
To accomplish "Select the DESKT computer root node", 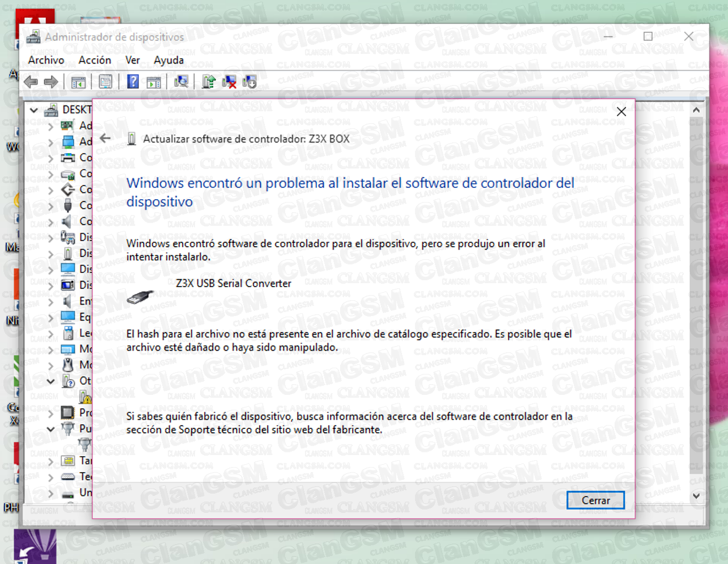I will click(x=68, y=110).
